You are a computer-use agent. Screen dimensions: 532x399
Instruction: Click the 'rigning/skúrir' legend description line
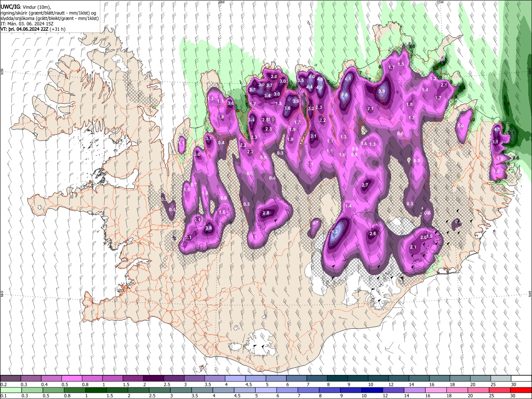[x=48, y=12]
